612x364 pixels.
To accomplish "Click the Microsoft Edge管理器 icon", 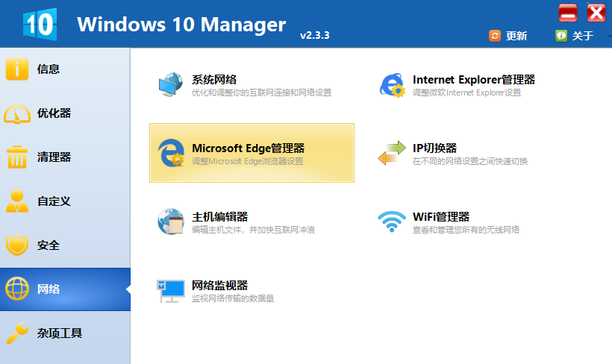I will [x=171, y=153].
